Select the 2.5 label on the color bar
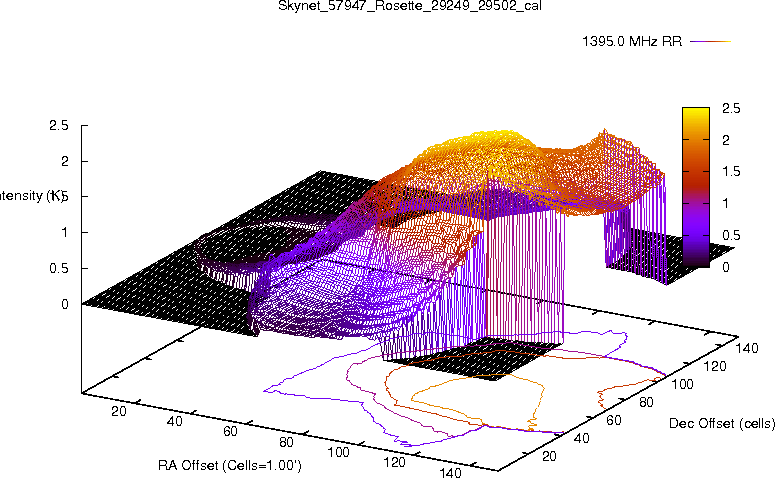This screenshot has height=478, width=775. point(731,108)
